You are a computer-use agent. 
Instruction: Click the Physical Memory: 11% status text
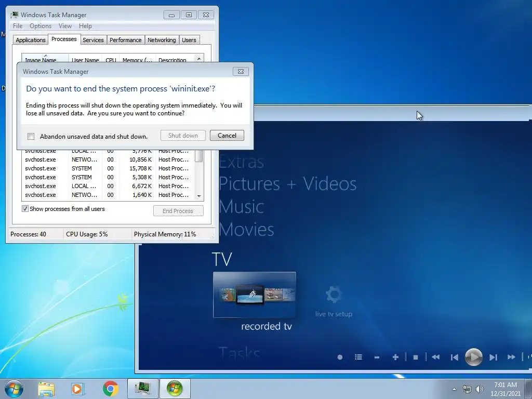click(165, 234)
